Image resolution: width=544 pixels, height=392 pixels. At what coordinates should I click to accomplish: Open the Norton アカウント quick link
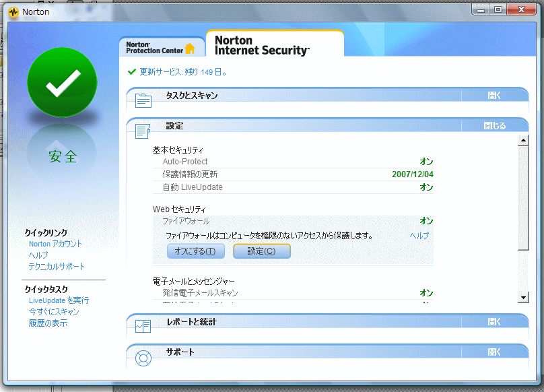click(x=55, y=244)
